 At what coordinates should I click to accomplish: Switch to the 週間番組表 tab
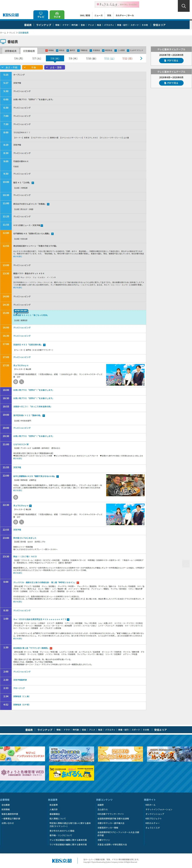click(10, 51)
